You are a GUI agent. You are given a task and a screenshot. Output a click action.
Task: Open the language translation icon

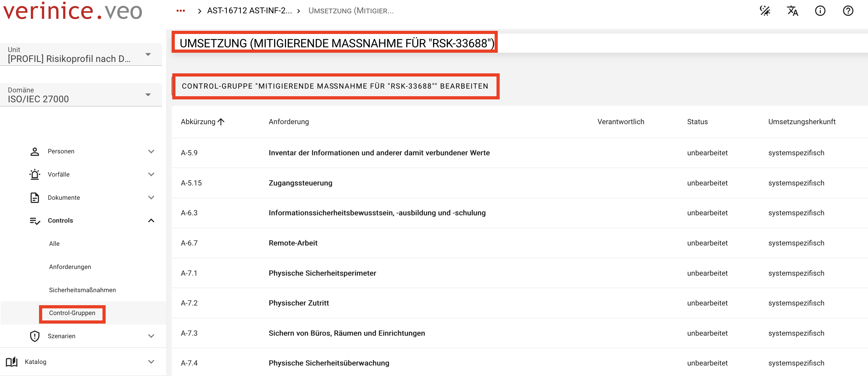(x=792, y=11)
